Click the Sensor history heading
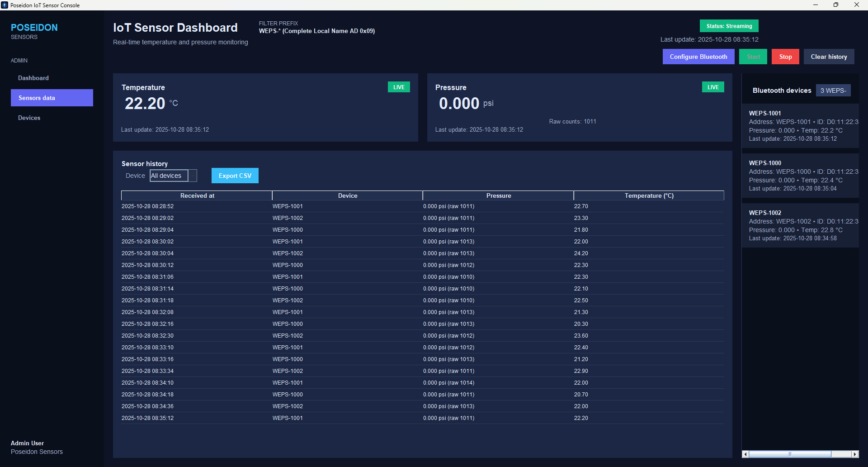 point(144,163)
